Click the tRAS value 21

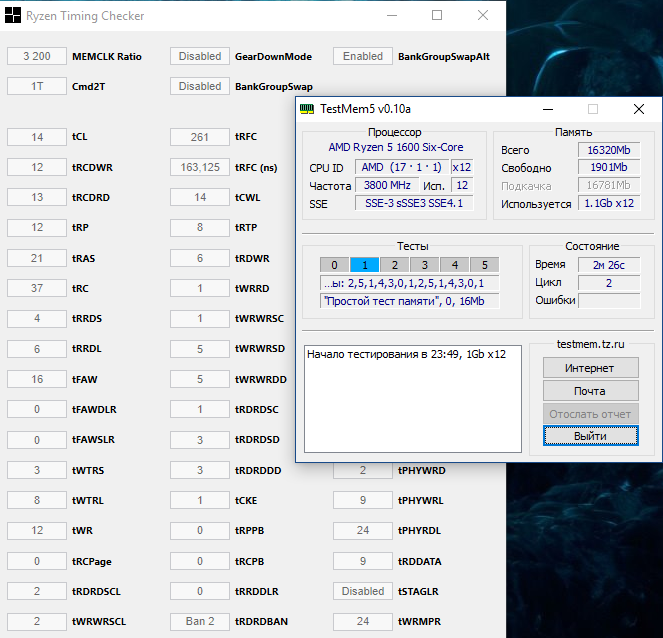pyautogui.click(x=37, y=258)
